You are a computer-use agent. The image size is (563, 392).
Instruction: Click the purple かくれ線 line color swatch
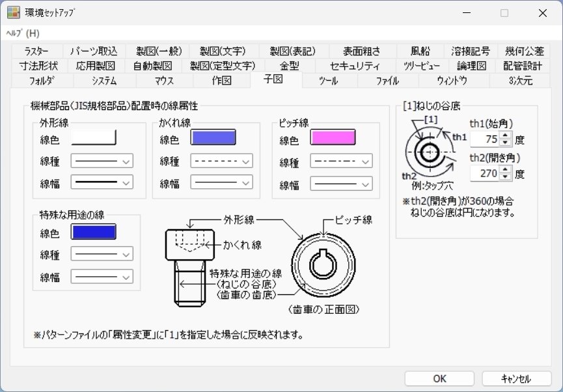pos(213,137)
